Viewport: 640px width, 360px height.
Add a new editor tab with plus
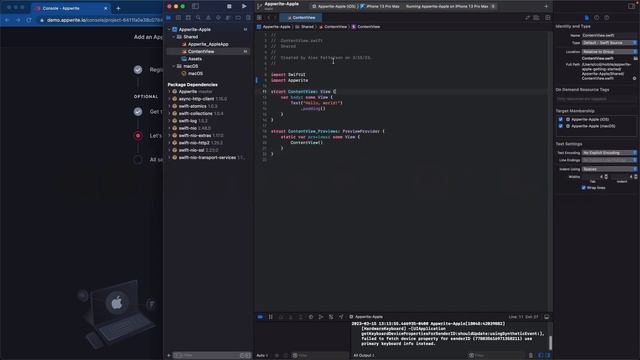coord(546,6)
